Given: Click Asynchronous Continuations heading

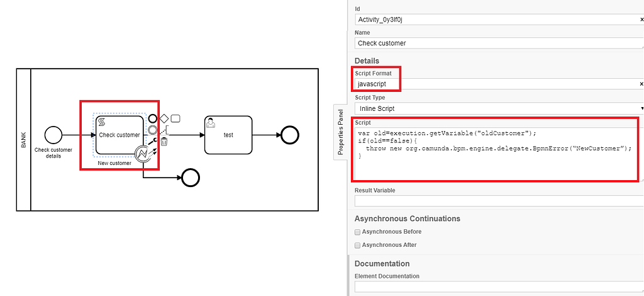Looking at the screenshot, I should [x=408, y=219].
